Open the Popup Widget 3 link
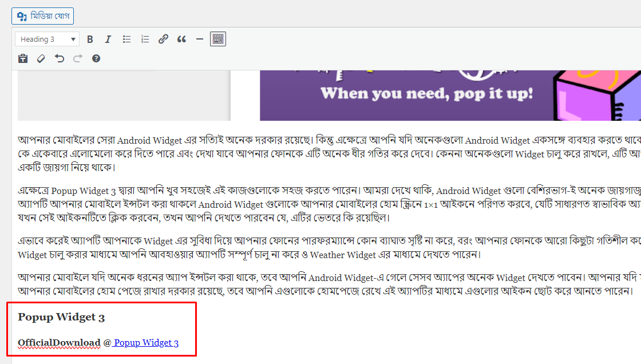This screenshot has height=364, width=641. pyautogui.click(x=145, y=342)
